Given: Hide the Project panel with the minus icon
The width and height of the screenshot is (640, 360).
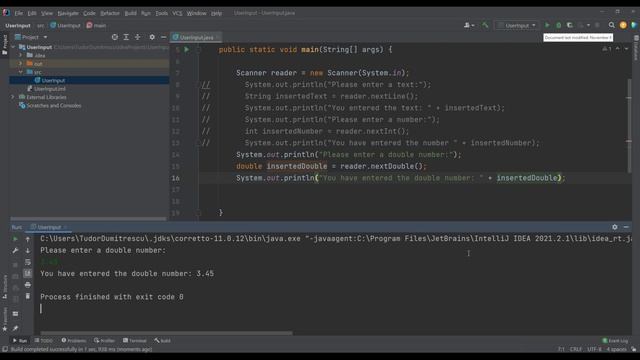Looking at the screenshot, I should pyautogui.click(x=163, y=37).
